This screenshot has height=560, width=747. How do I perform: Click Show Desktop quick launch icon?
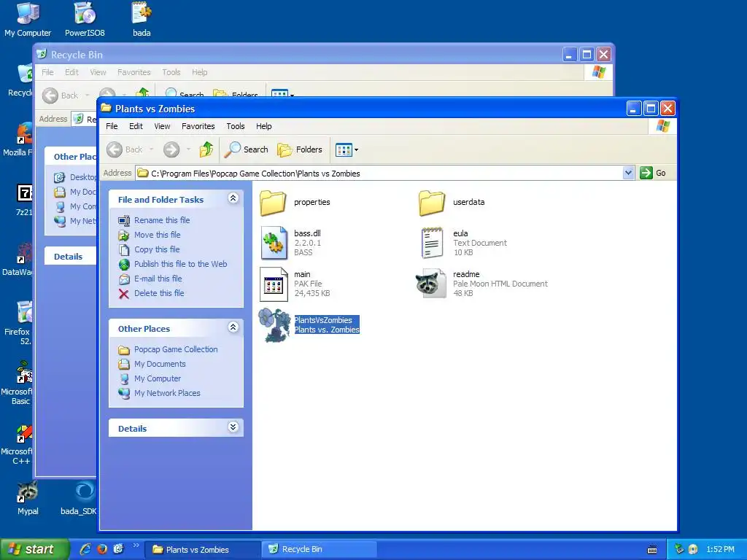tap(118, 549)
